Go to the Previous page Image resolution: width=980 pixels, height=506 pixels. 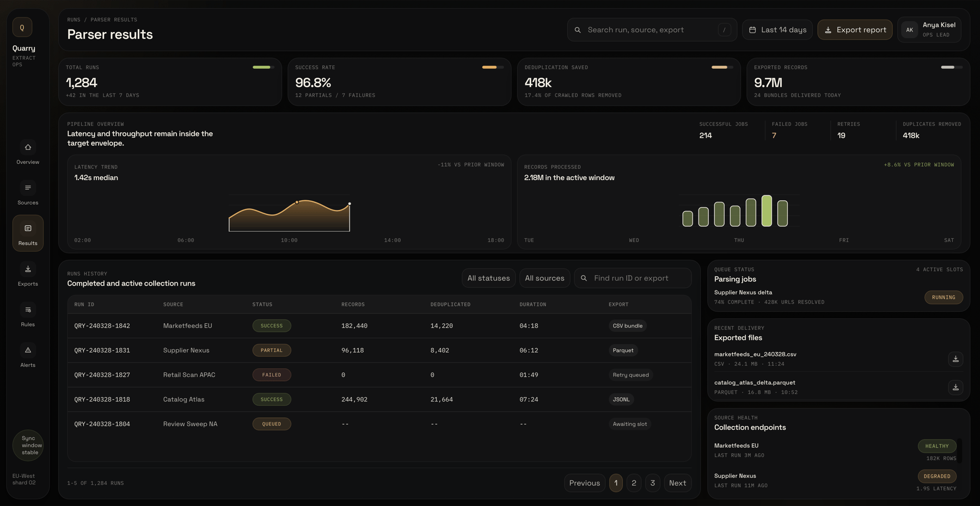point(585,483)
